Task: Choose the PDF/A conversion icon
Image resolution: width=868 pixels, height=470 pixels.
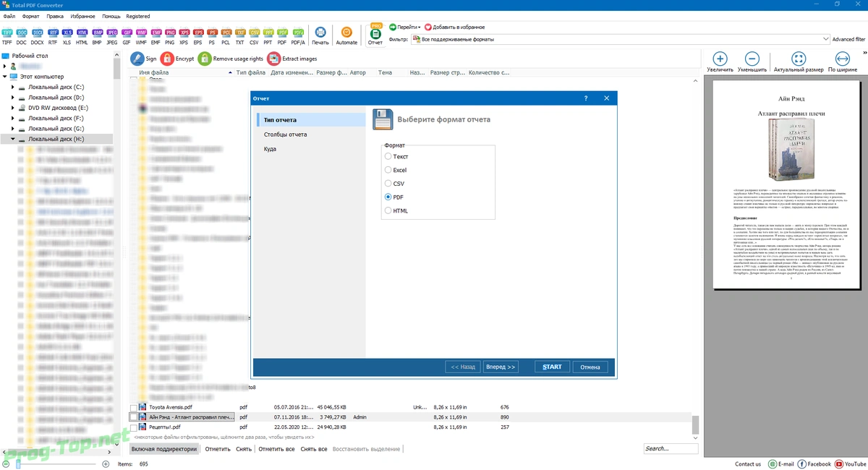Action: coord(298,35)
